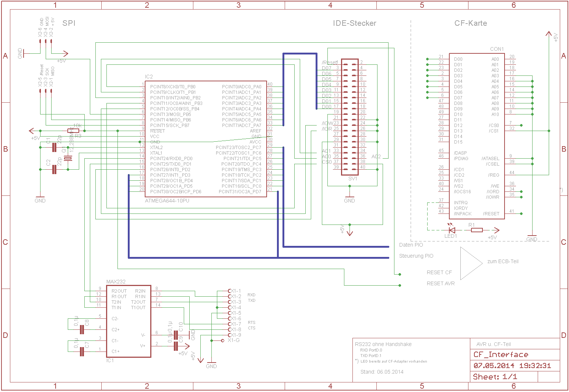The height and width of the screenshot is (392, 569).
Task: Click the LED1 diode symbol
Action: click(452, 230)
